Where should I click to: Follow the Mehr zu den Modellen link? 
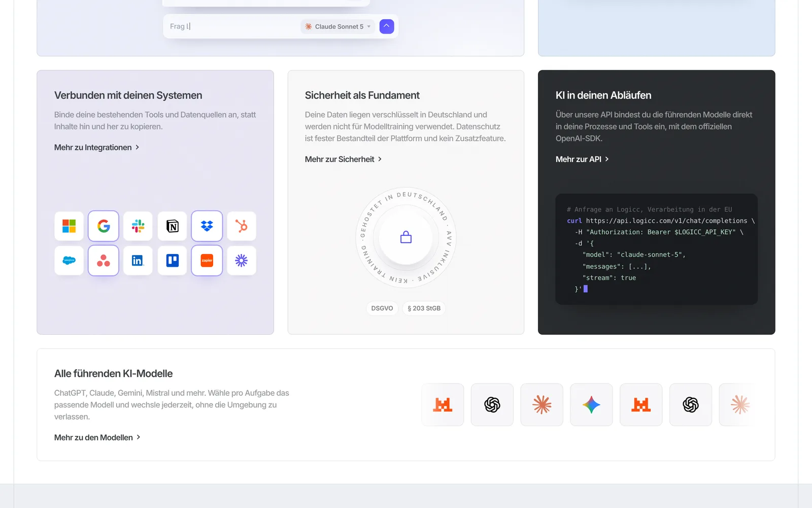click(97, 437)
